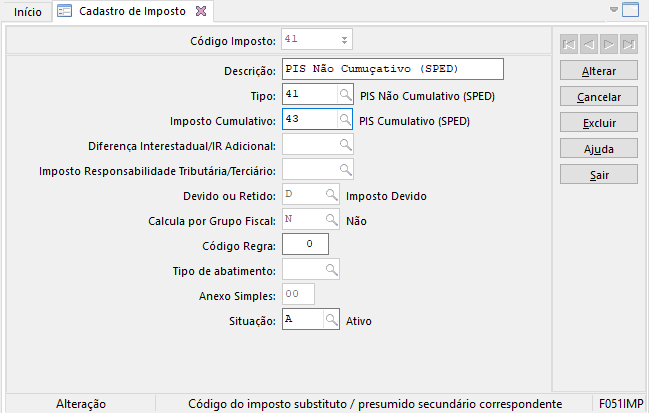This screenshot has width=651, height=413.
Task: Go to the first record navigation arrow
Action: point(569,44)
